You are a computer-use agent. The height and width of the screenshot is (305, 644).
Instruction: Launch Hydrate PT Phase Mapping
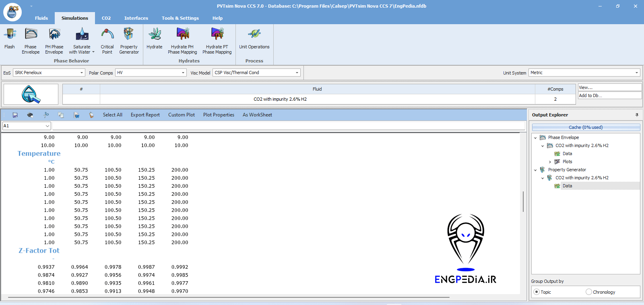click(x=217, y=41)
